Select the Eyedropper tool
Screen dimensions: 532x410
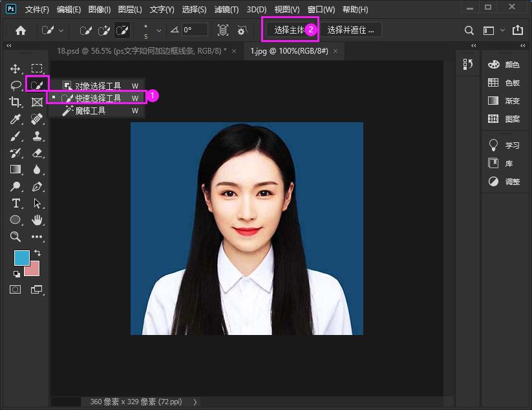point(16,119)
